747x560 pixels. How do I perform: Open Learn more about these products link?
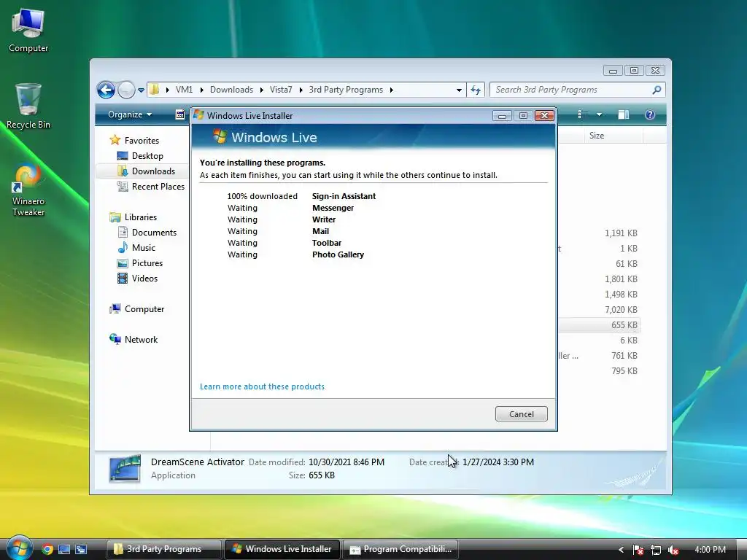(262, 386)
